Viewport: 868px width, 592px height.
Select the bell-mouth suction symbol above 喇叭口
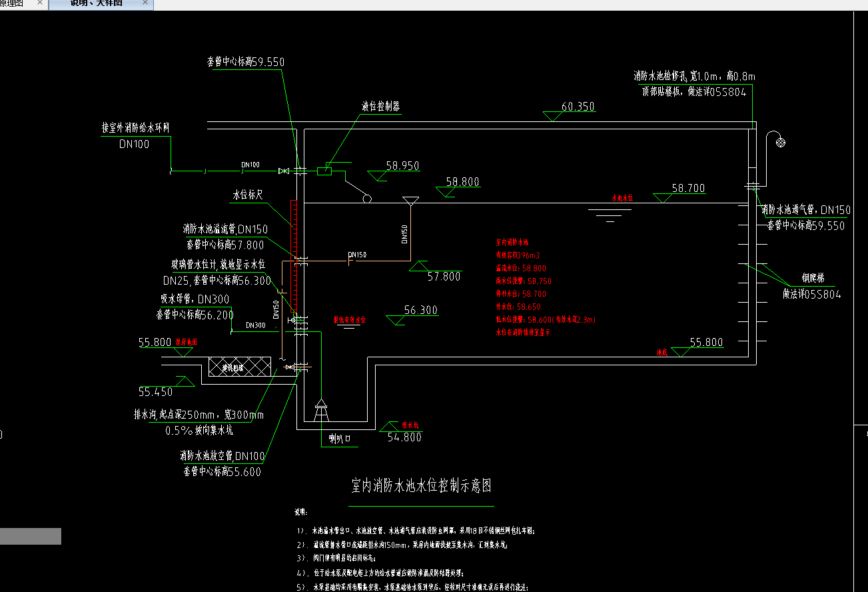(320, 410)
